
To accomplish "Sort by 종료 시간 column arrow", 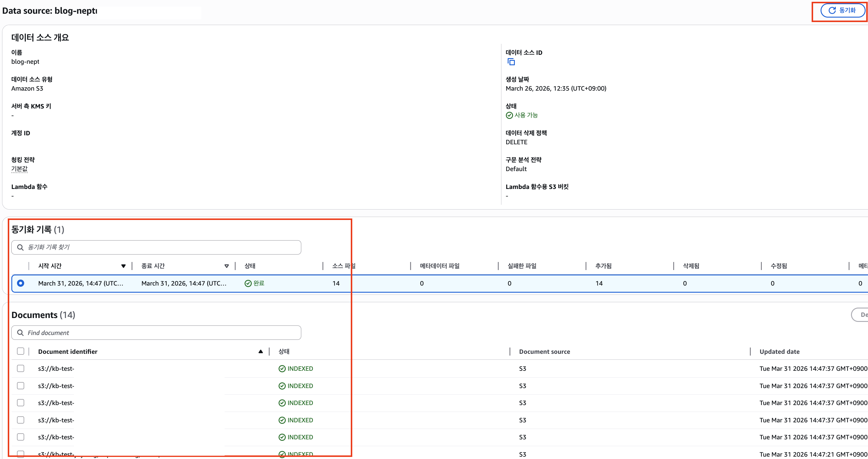I will click(227, 266).
